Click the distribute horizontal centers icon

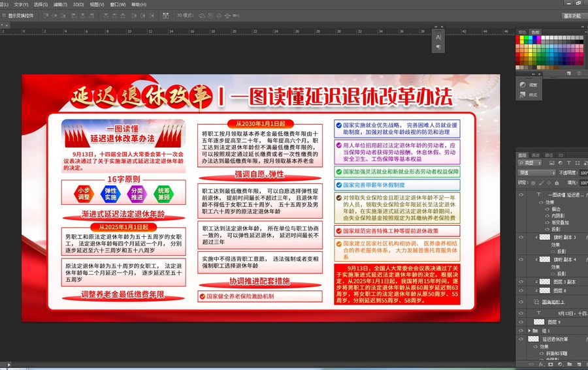tap(142, 16)
